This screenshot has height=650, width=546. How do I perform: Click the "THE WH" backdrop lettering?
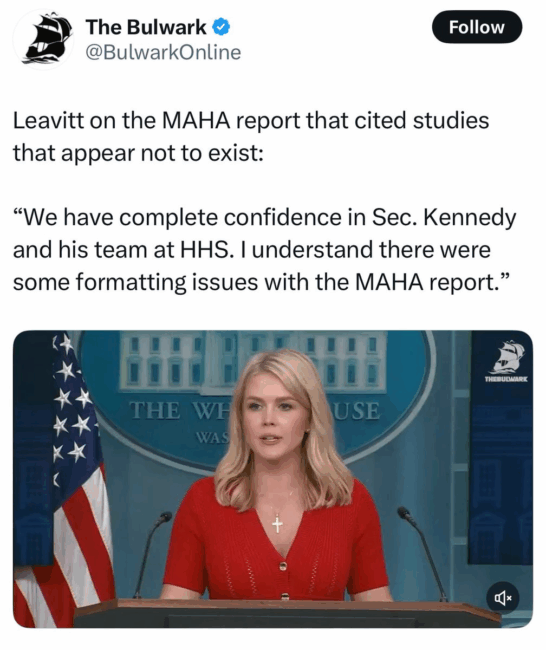pyautogui.click(x=180, y=411)
